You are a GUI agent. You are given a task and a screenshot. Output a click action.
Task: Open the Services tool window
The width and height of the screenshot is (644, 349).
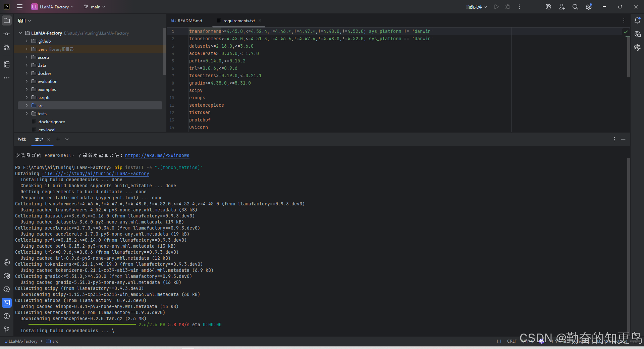[x=7, y=289]
